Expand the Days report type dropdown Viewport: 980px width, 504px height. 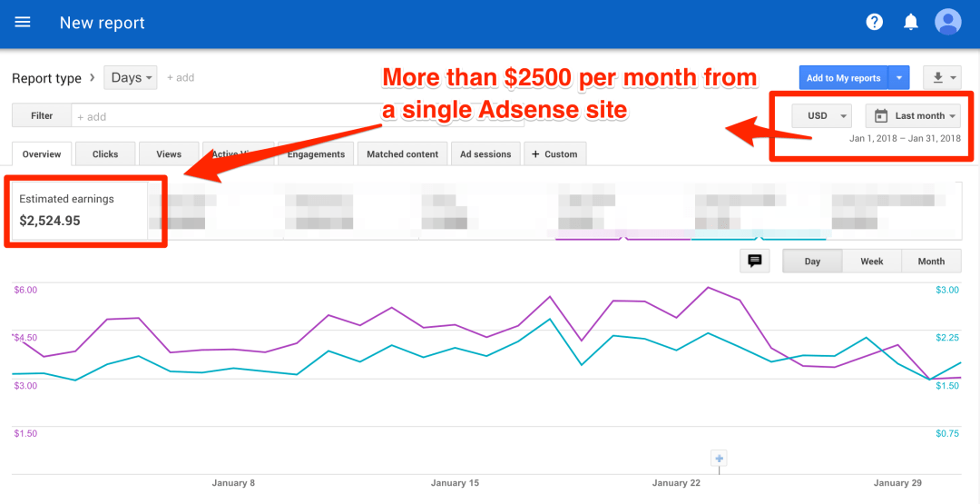pos(131,78)
